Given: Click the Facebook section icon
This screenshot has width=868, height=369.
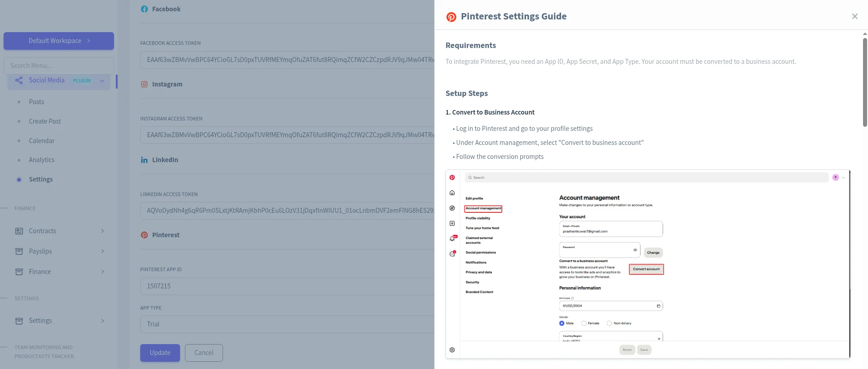Looking at the screenshot, I should 144,9.
